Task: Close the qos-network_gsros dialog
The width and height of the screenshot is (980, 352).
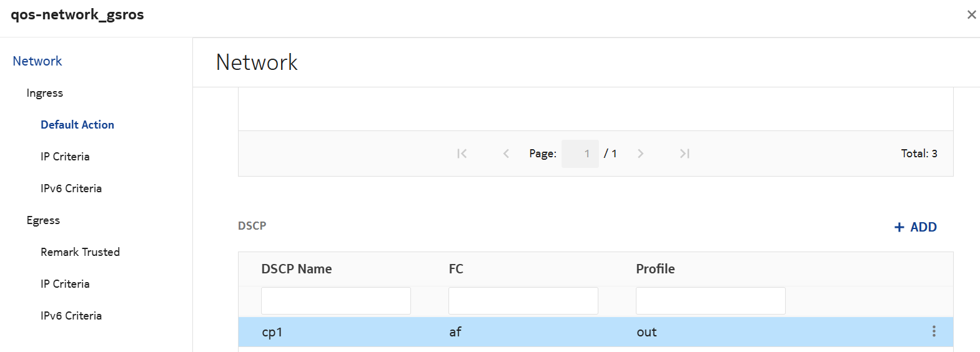Action: click(971, 14)
